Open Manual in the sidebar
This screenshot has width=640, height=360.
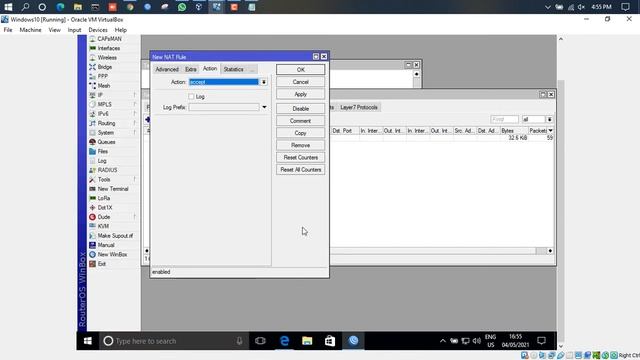[106, 245]
